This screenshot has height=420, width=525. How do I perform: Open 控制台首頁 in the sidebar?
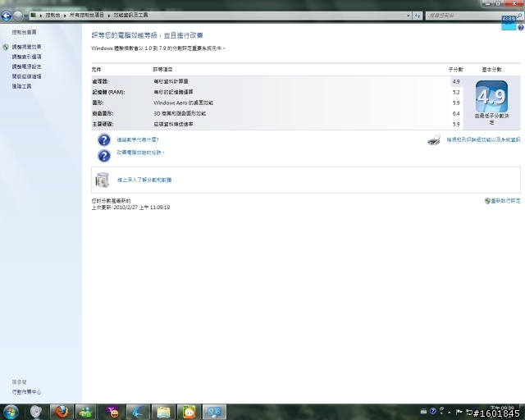pos(24,32)
